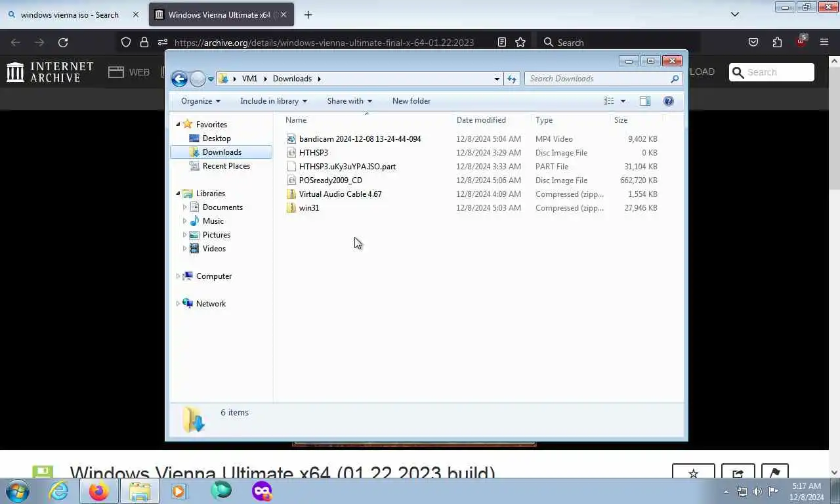This screenshot has width=840, height=504.
Task: Expand the Music library
Action: click(x=184, y=221)
